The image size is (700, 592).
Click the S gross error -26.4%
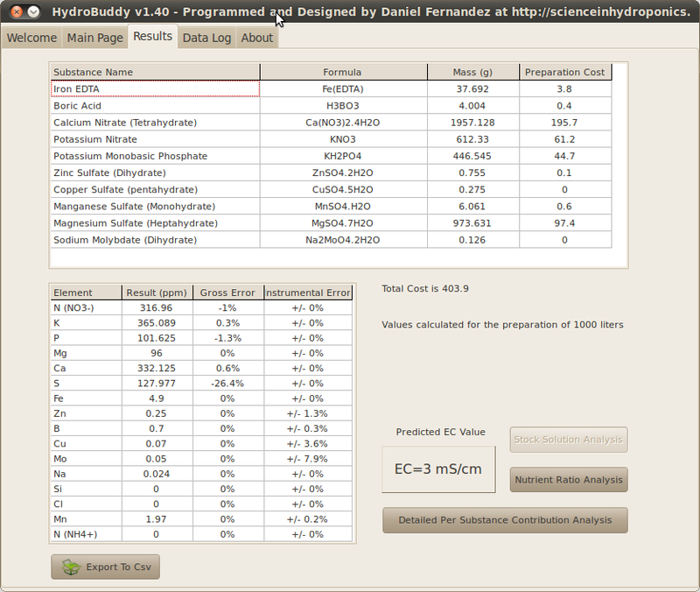click(x=228, y=384)
